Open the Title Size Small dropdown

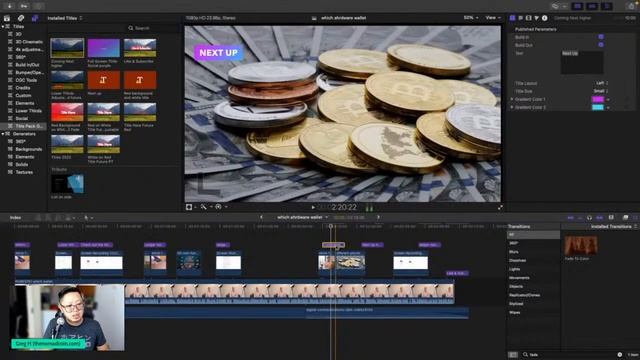tap(601, 91)
